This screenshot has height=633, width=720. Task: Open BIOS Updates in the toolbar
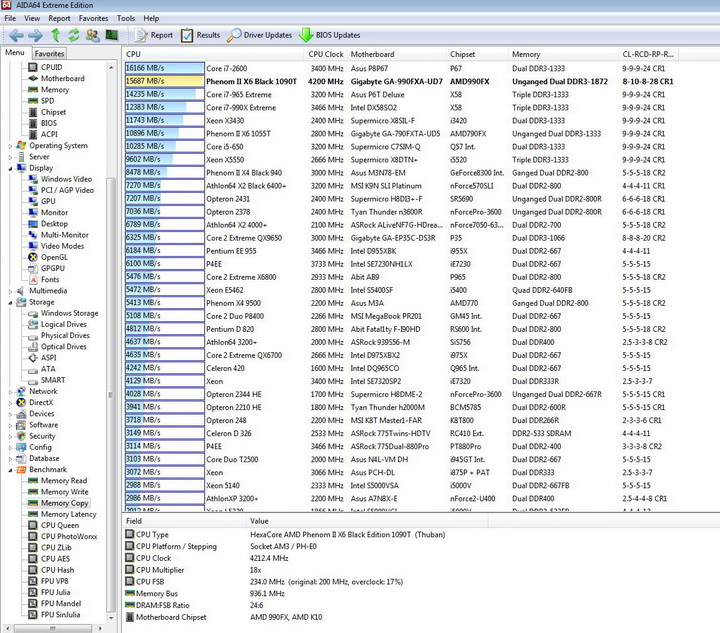pos(330,35)
